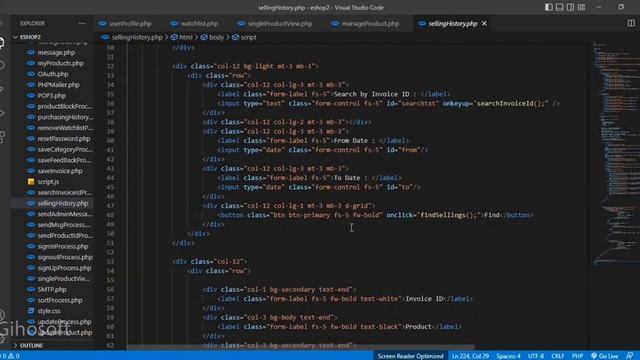Change language mode via PHP status
The width and height of the screenshot is (640, 360).
pos(577,356)
